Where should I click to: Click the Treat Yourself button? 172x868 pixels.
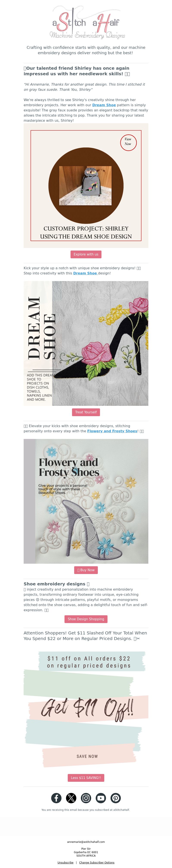86,412
